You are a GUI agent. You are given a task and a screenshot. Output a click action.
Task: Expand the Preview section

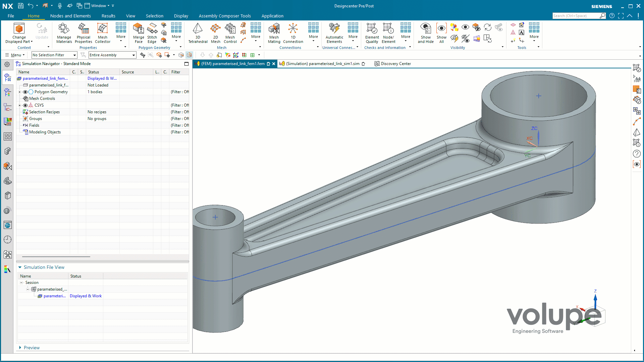coord(20,348)
